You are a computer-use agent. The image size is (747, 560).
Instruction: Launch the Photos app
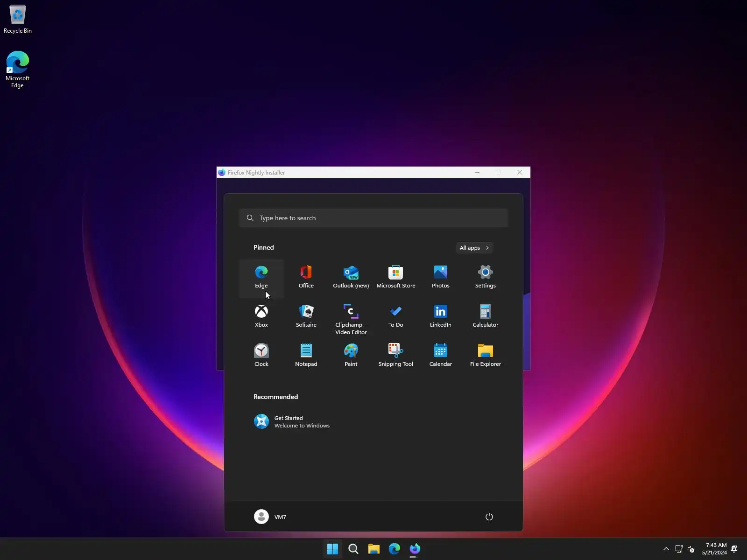pyautogui.click(x=441, y=278)
